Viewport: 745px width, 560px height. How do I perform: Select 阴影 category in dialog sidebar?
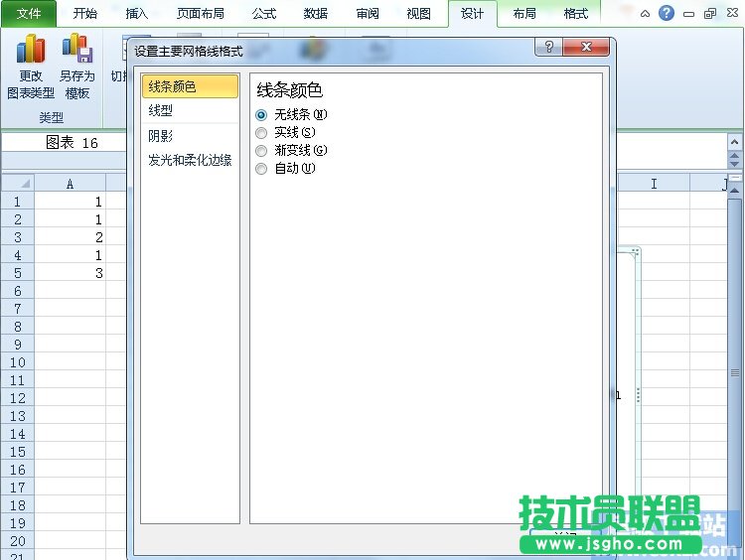coord(161,136)
